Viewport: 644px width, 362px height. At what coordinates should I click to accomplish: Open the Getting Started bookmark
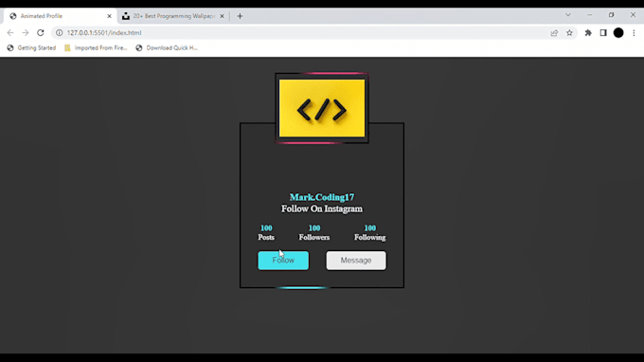coord(31,48)
